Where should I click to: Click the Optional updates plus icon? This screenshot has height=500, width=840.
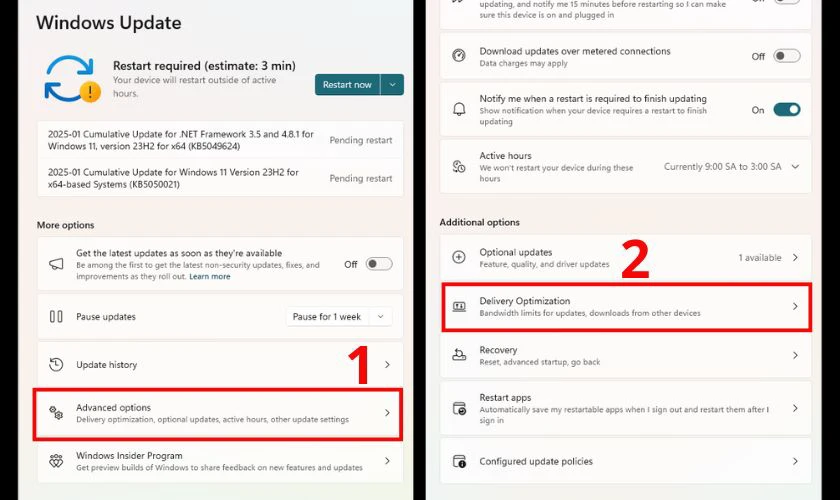coord(459,257)
